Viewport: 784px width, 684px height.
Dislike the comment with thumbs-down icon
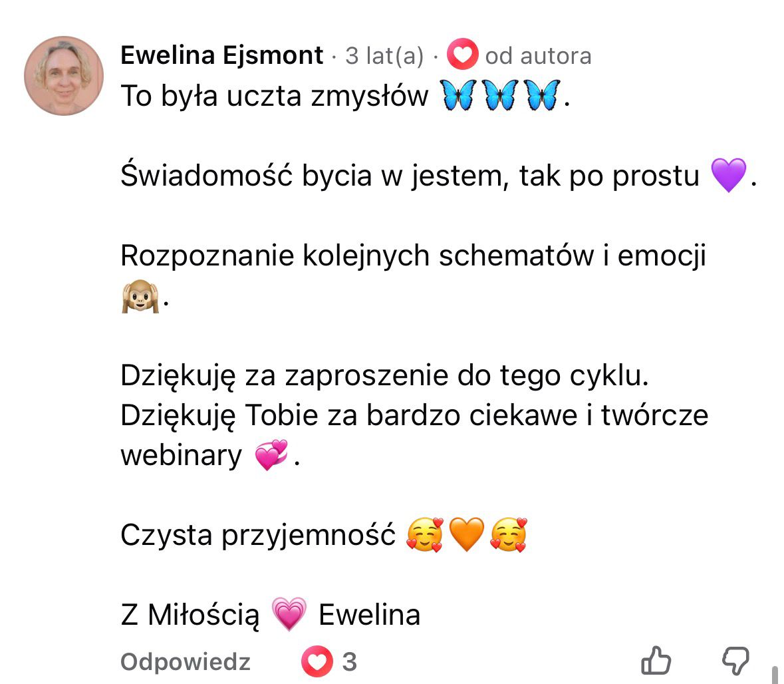coord(735,661)
